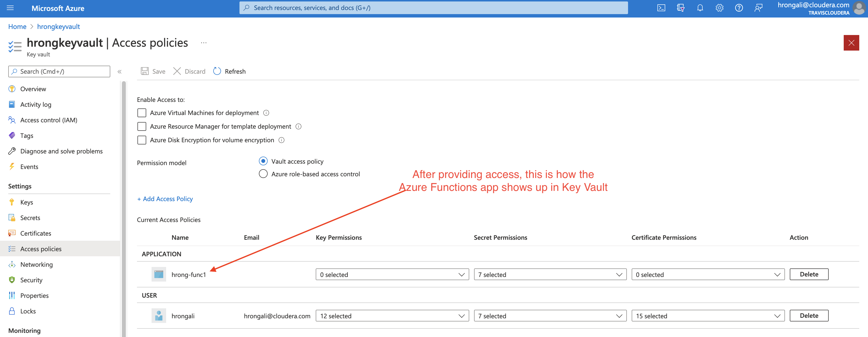Open Certificates in the sidebar
868x337 pixels.
click(35, 233)
